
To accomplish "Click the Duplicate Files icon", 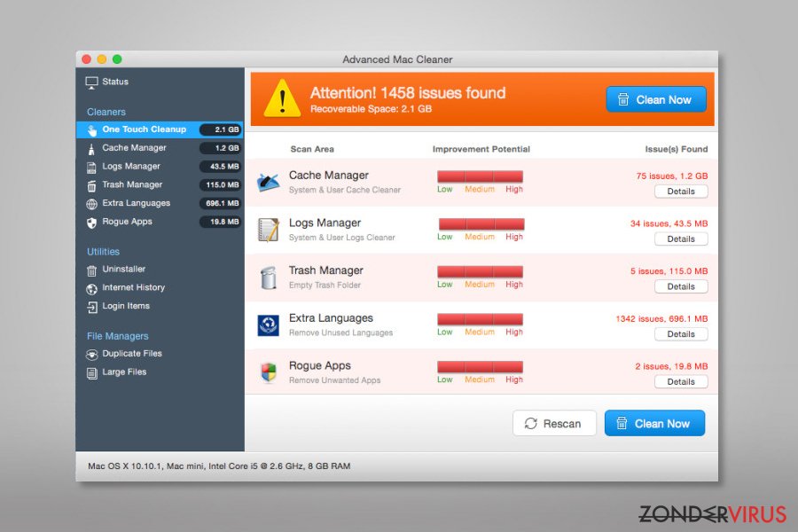I will coord(91,355).
